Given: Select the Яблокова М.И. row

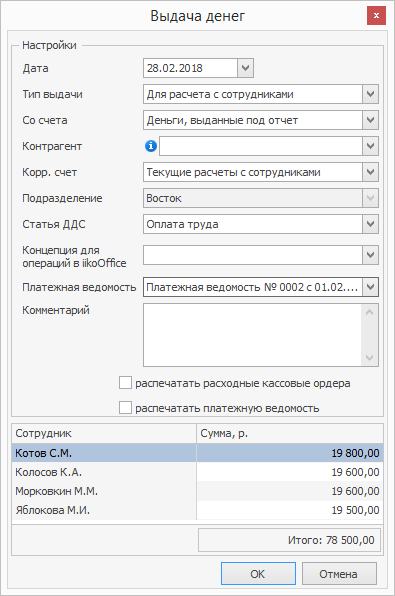Looking at the screenshot, I should click(x=197, y=510).
